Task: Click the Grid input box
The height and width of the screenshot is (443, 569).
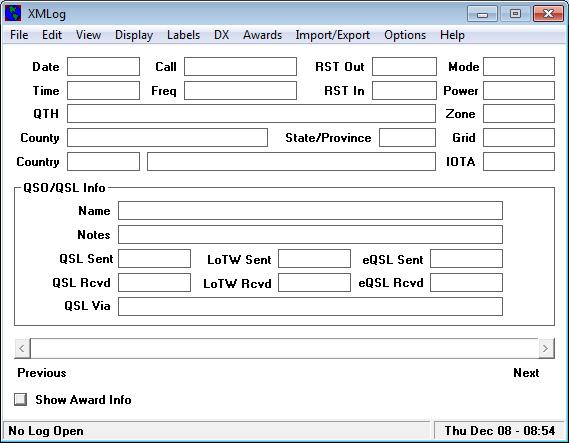Action: click(519, 138)
